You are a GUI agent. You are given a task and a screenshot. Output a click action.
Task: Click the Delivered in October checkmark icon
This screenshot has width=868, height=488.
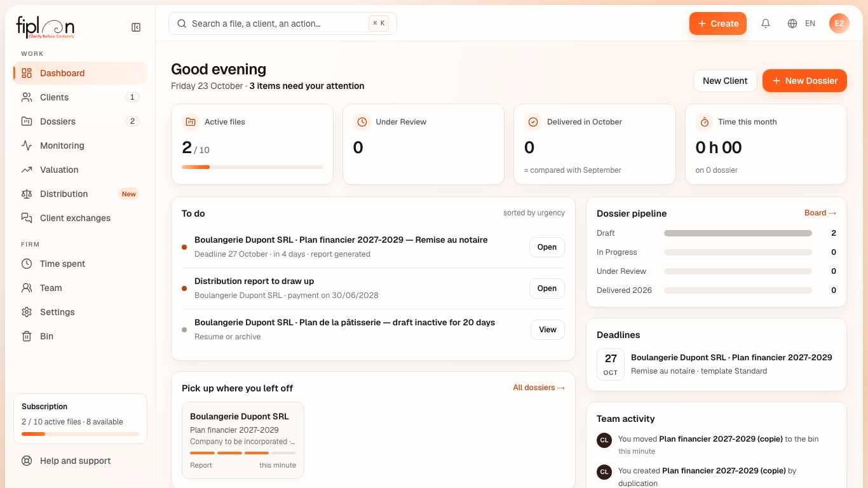pos(533,122)
